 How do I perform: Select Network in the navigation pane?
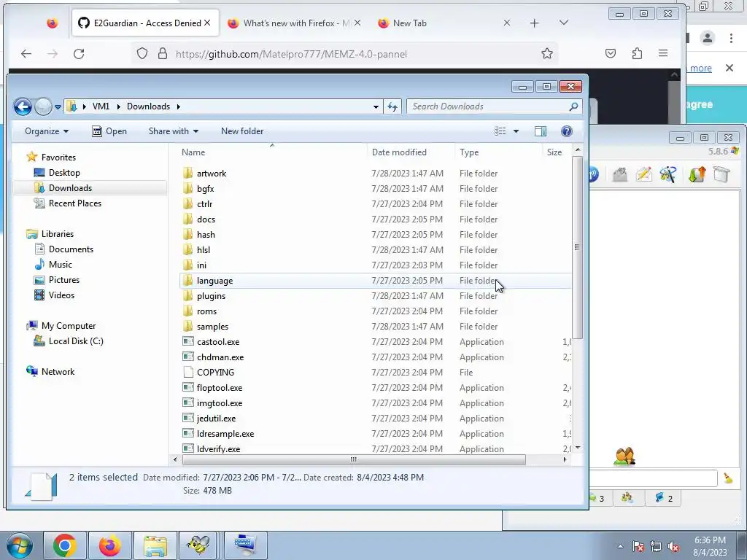click(x=51, y=372)
